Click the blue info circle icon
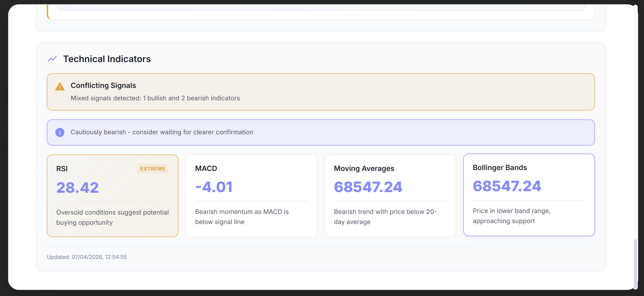Screen dimensions: 644x296 pyautogui.click(x=60, y=132)
